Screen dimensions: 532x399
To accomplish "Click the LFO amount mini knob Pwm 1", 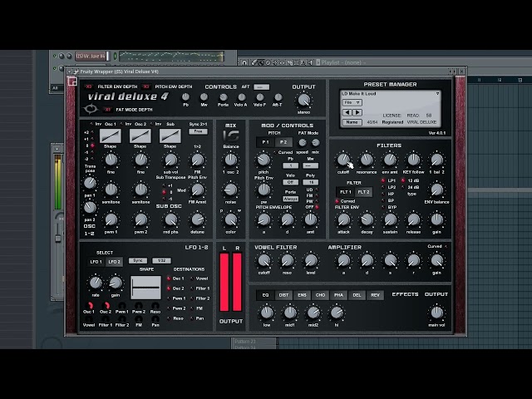I will point(122,305).
